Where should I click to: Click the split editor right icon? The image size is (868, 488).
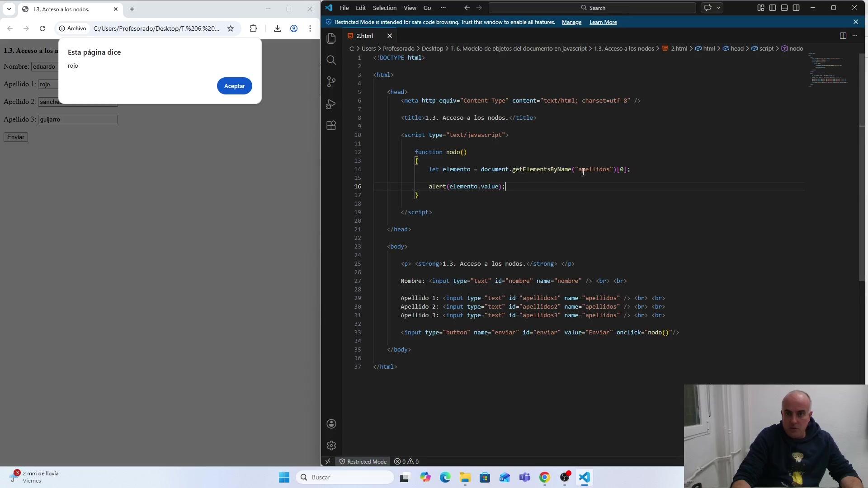click(843, 36)
